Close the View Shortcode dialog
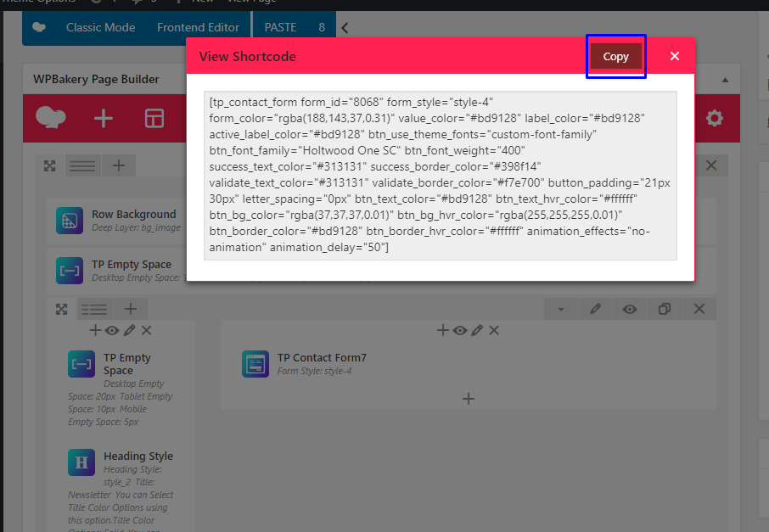The height and width of the screenshot is (532, 769). click(675, 56)
